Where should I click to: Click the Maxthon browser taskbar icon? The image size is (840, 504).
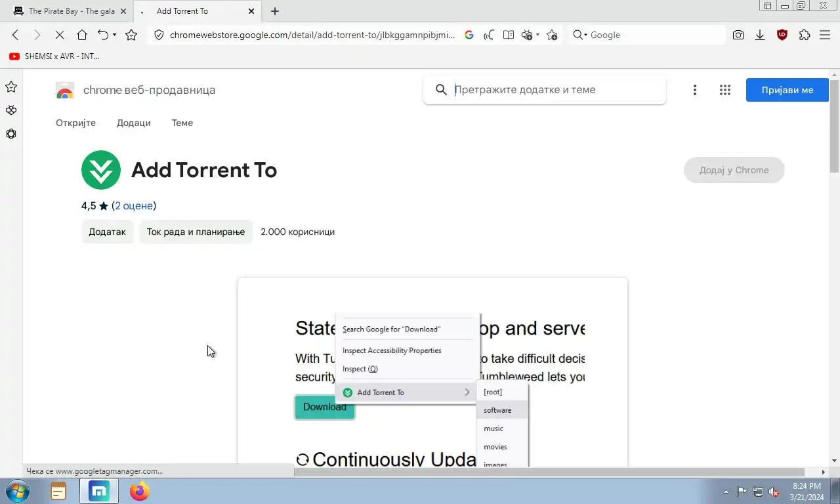tap(99, 491)
